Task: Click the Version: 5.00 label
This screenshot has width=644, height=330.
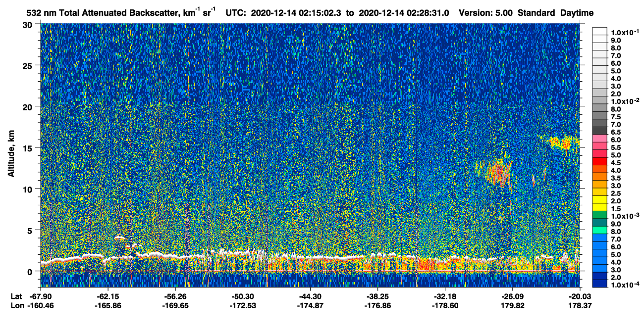Action: [486, 13]
